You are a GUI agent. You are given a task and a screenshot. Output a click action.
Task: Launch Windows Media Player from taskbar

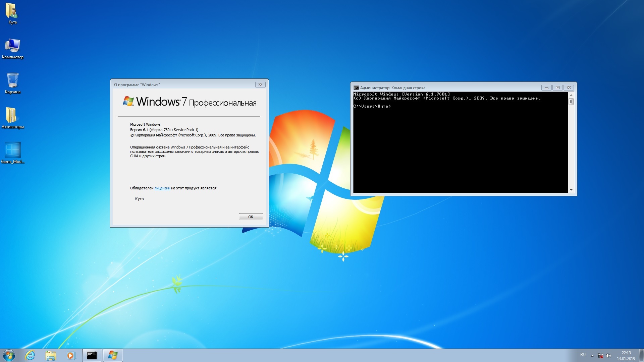click(71, 355)
